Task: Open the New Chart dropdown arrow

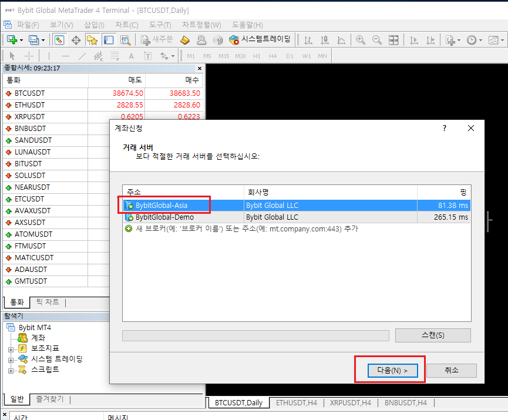Action: click(21, 41)
